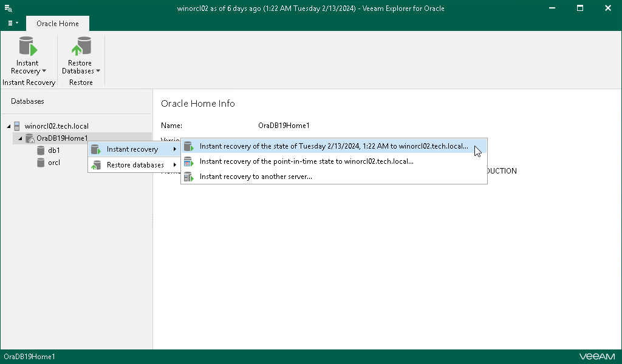Switch to the Oracle Home tab
Viewport: 622px width, 364px height.
pos(57,24)
